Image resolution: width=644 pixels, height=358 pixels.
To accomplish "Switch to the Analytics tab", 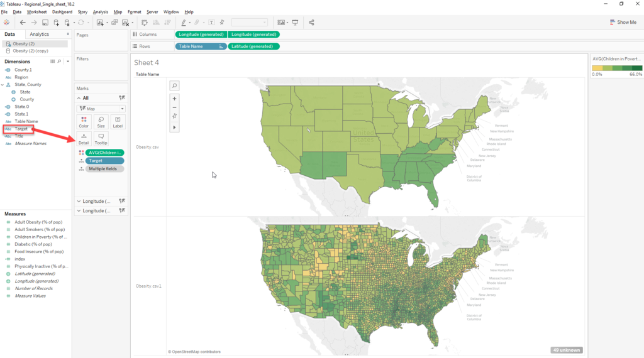I will click(x=40, y=34).
